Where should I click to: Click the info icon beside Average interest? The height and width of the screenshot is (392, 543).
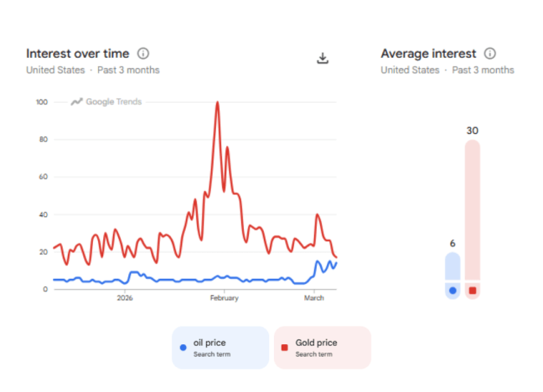click(x=490, y=54)
